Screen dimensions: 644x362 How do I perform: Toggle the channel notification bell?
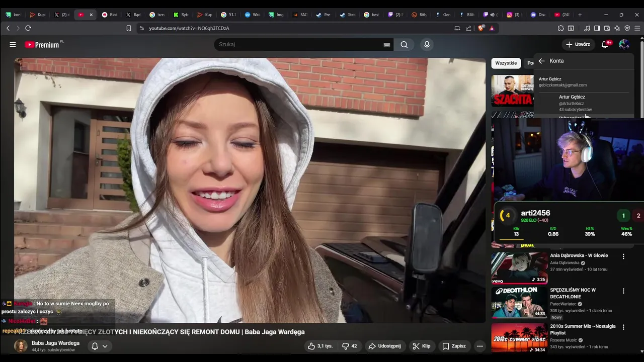(95, 346)
